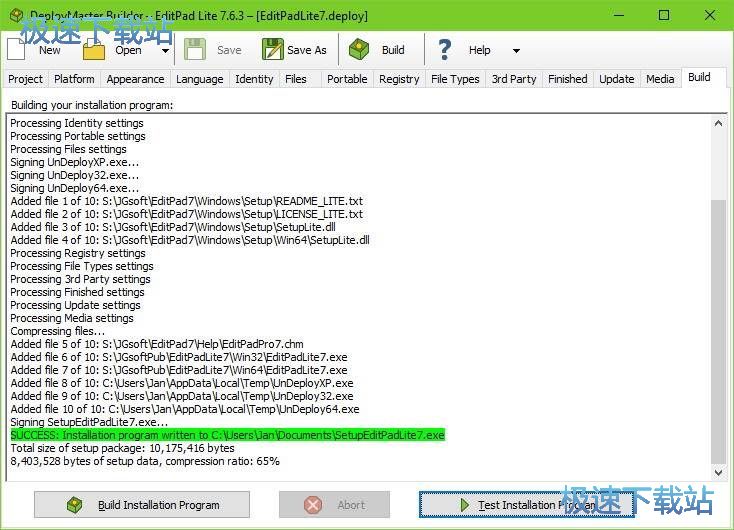Click the green SUCCESS log line
Viewport: 734px width, 530px height.
pos(228,435)
